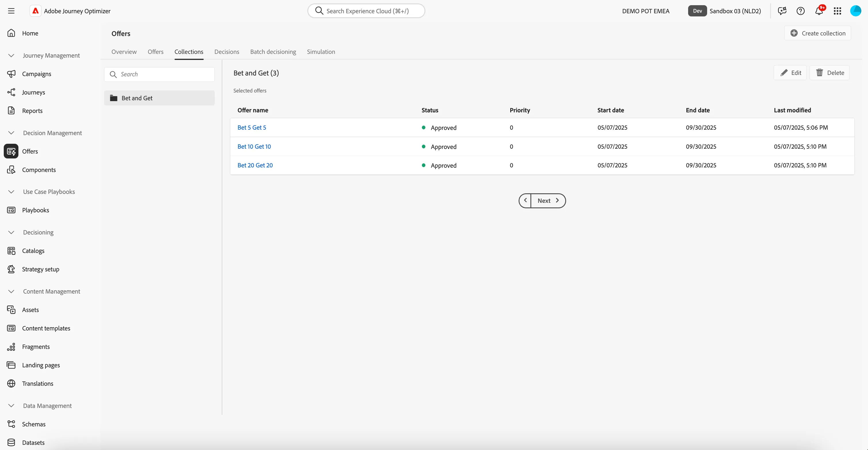Select the Offers sidebar icon
The image size is (868, 450).
(11, 152)
